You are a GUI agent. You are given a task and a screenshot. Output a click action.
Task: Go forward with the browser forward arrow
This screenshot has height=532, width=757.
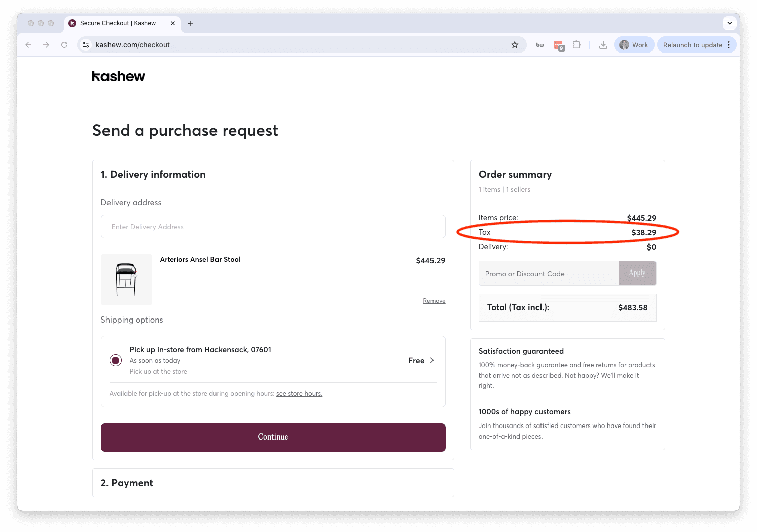point(46,45)
